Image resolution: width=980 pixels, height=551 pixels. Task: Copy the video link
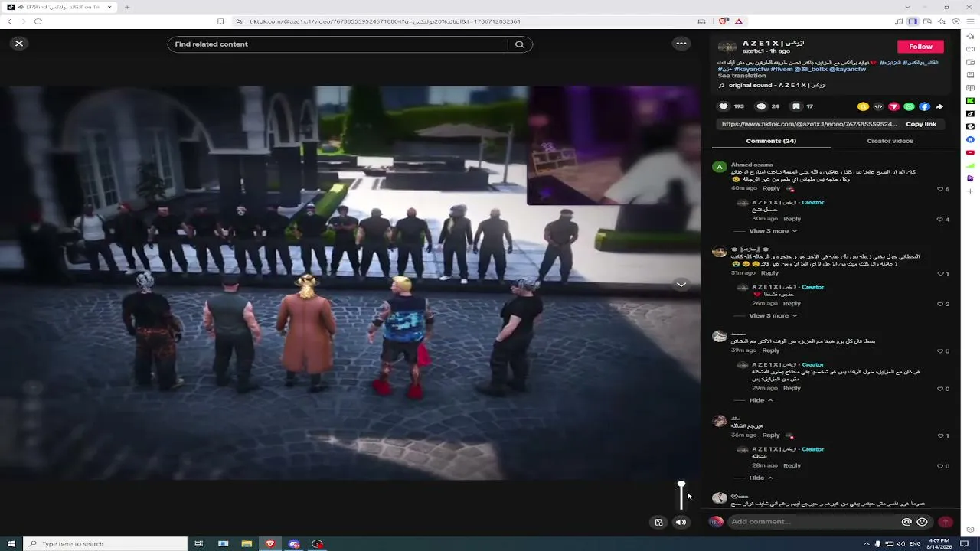pos(921,124)
